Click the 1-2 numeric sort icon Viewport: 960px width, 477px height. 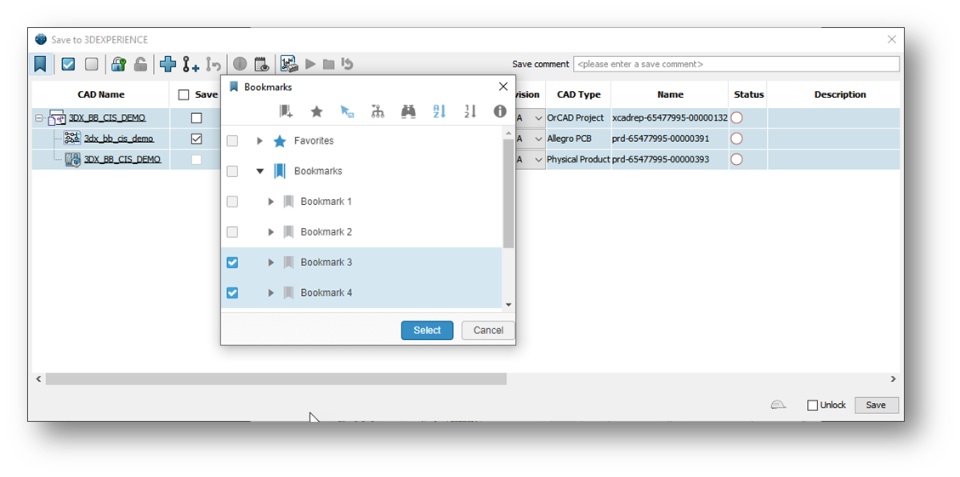(470, 111)
